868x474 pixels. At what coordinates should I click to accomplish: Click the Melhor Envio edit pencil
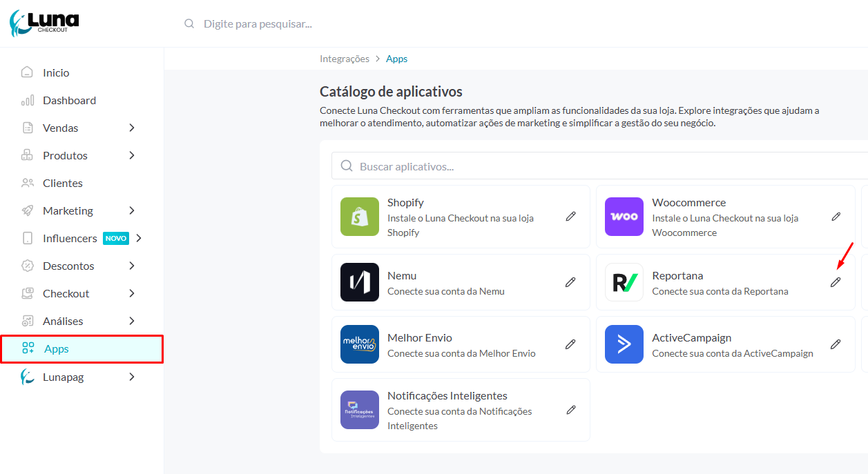(570, 344)
